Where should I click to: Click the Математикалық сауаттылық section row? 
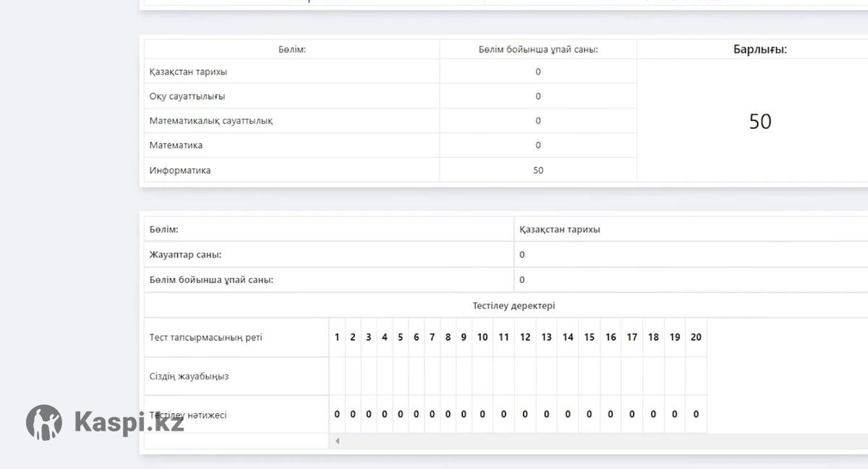point(210,121)
